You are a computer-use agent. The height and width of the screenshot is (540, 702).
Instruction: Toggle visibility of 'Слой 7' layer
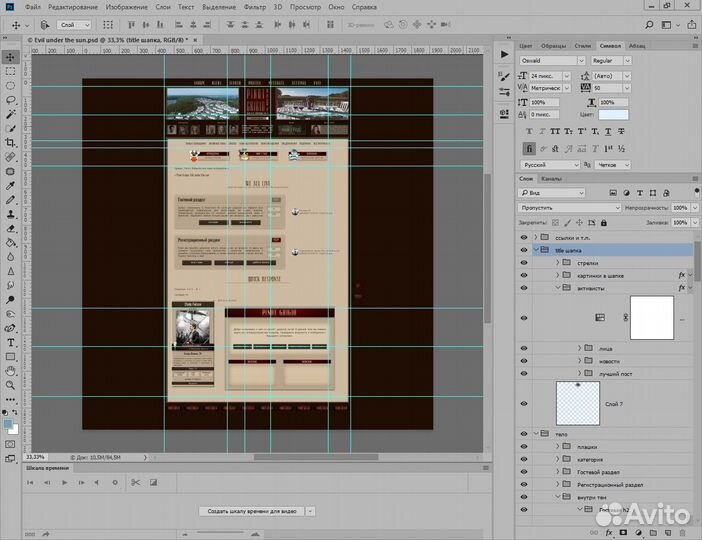(523, 402)
